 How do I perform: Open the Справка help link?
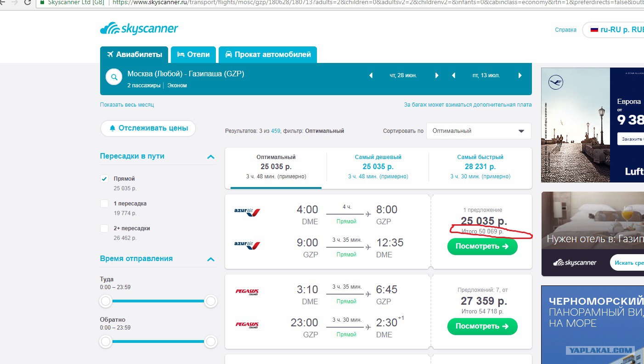pos(565,30)
